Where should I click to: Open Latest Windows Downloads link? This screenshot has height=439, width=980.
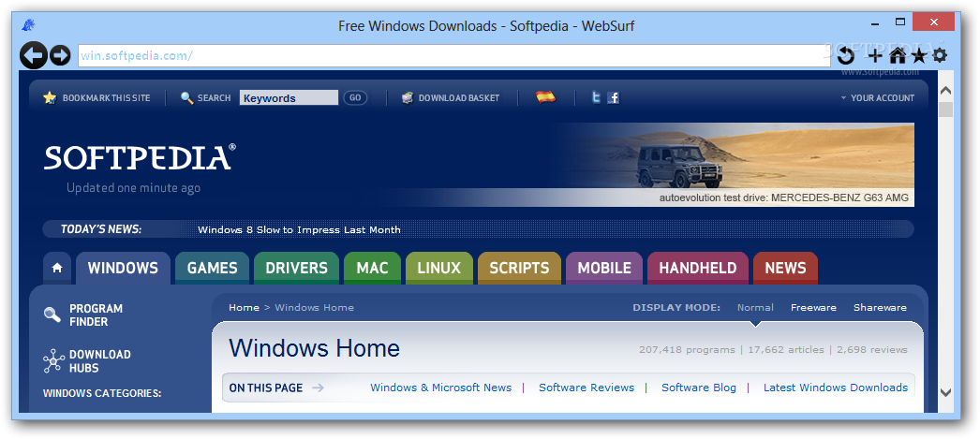(836, 388)
